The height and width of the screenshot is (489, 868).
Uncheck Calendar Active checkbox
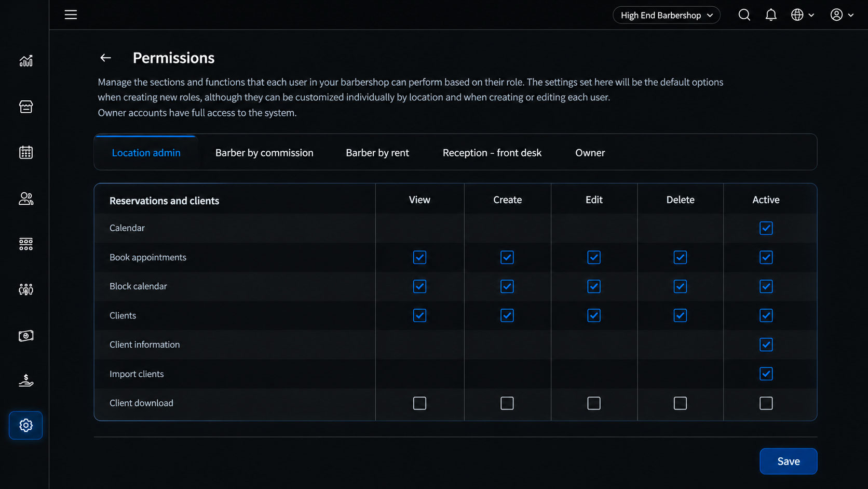(766, 228)
